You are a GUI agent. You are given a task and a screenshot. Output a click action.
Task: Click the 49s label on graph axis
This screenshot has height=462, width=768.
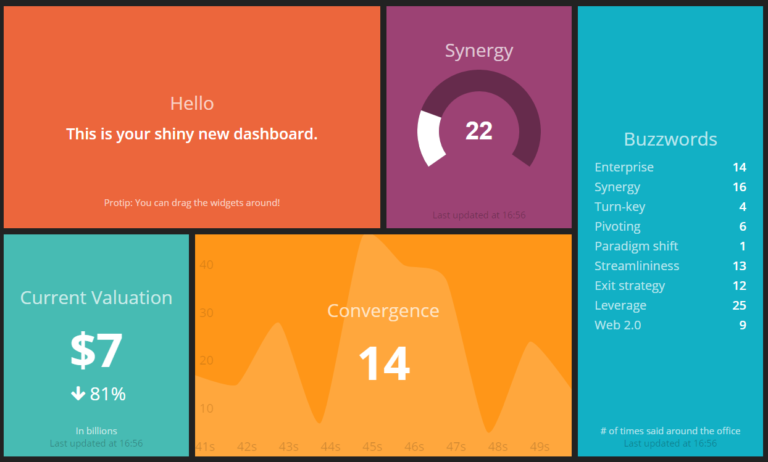point(539,446)
